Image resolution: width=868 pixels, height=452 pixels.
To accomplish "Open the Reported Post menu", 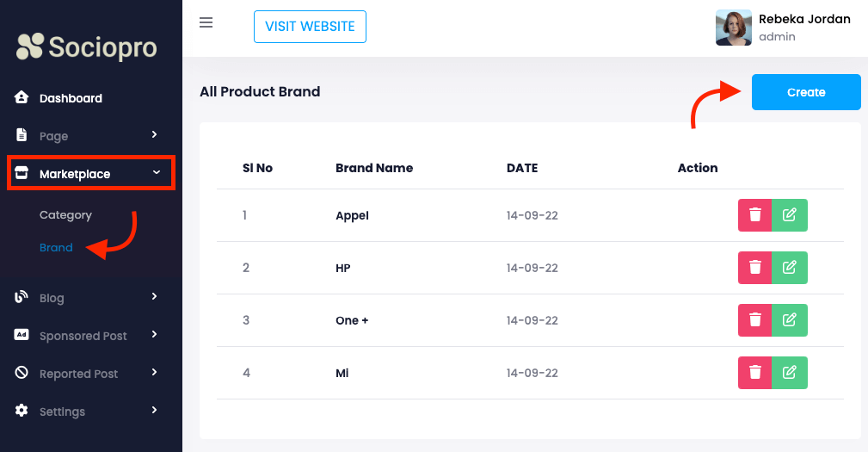I will (x=78, y=374).
